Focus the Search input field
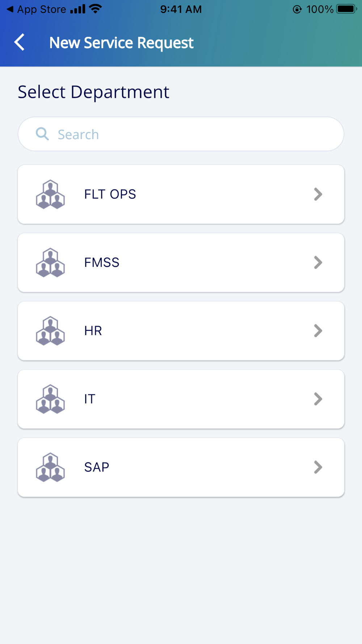 point(181,134)
